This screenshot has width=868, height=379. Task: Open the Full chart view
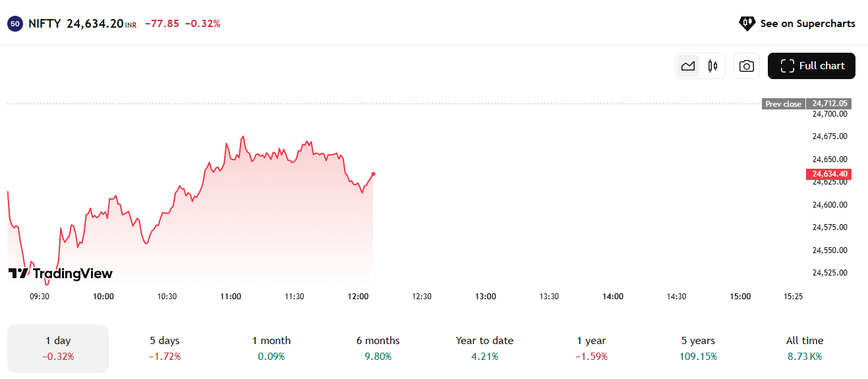tap(811, 66)
